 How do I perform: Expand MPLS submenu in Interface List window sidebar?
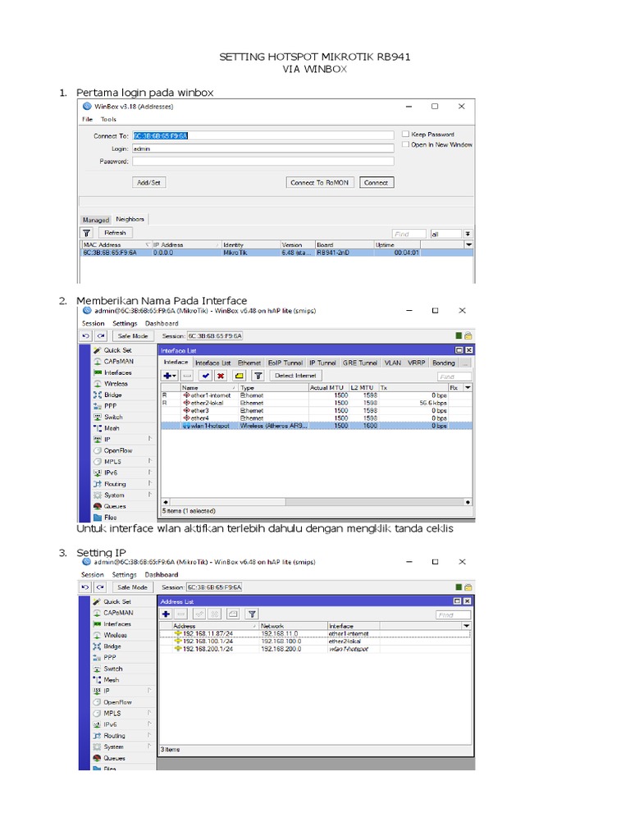pyautogui.click(x=123, y=461)
